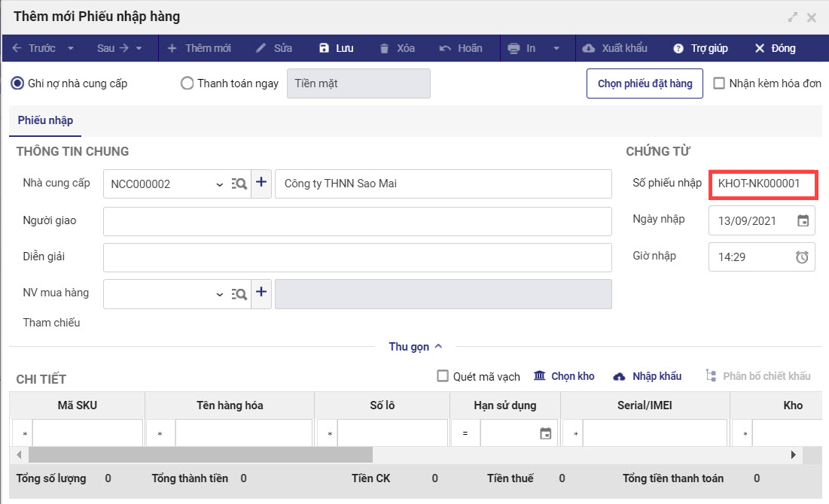The image size is (829, 504).
Task: Add new supplier with plus icon
Action: pos(261,183)
